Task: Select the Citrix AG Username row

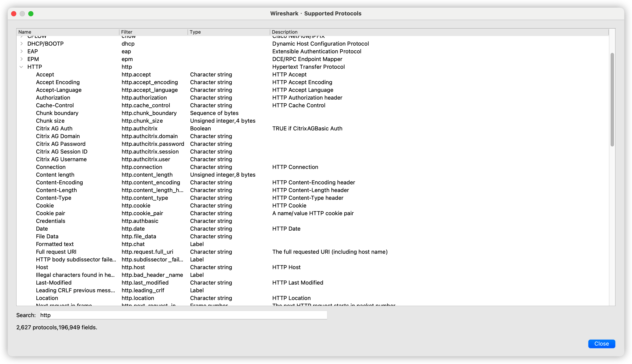Action: (x=312, y=160)
